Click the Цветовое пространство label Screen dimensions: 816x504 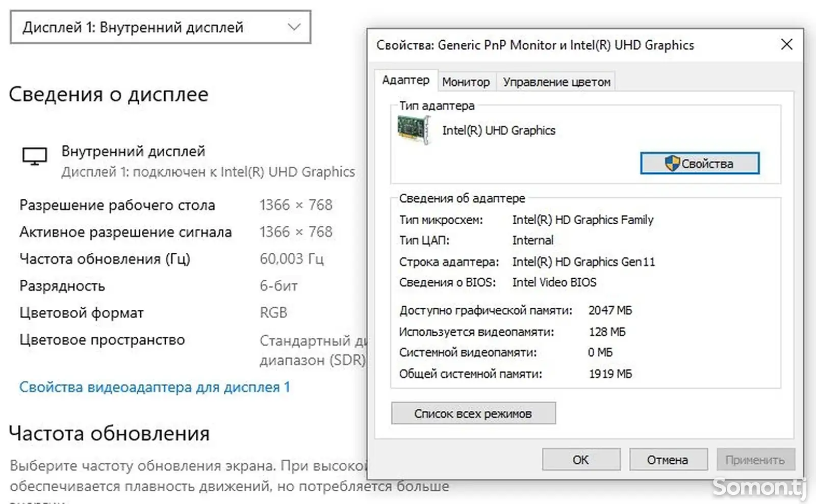pyautogui.click(x=102, y=340)
